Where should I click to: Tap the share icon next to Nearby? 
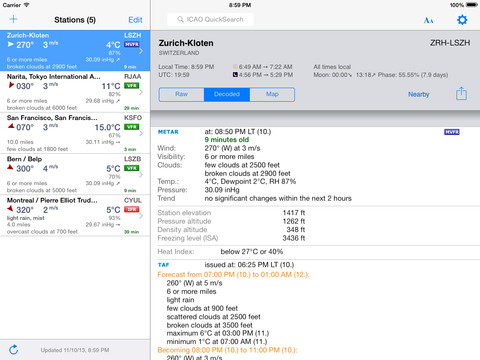(x=461, y=93)
